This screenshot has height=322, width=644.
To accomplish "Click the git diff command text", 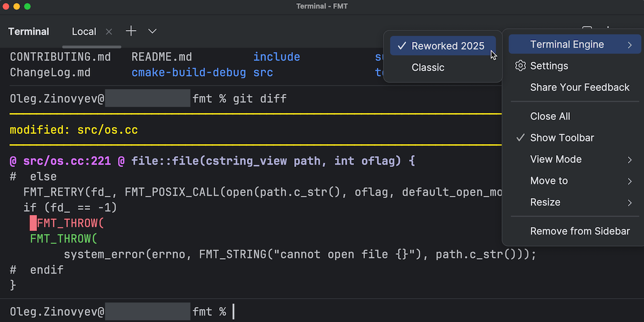I will click(260, 99).
